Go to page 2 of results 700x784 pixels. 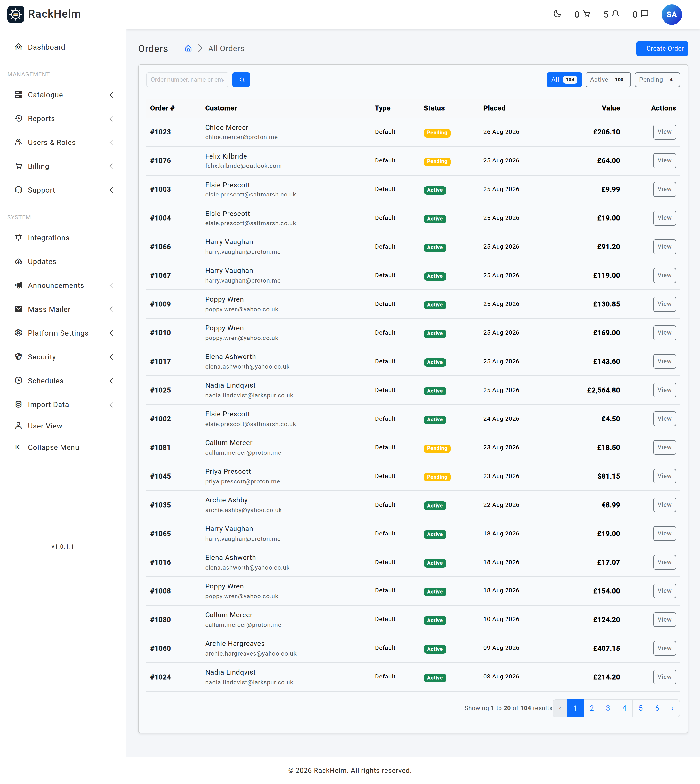pos(592,708)
